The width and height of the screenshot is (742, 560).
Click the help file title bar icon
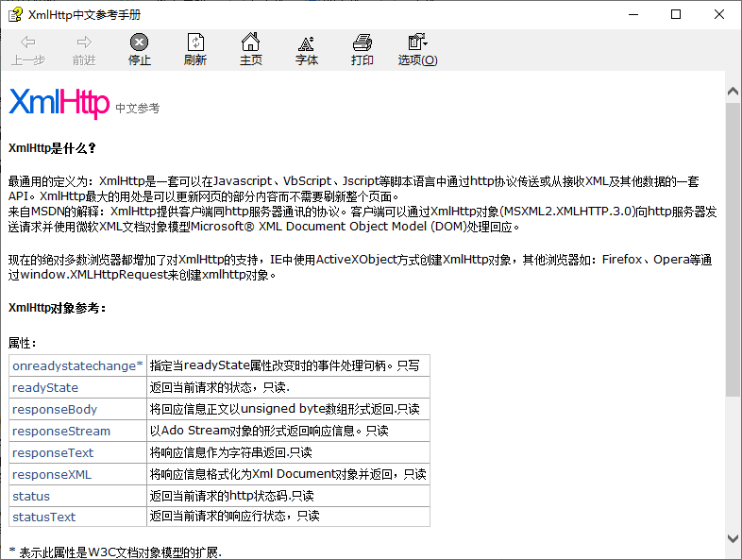15,14
